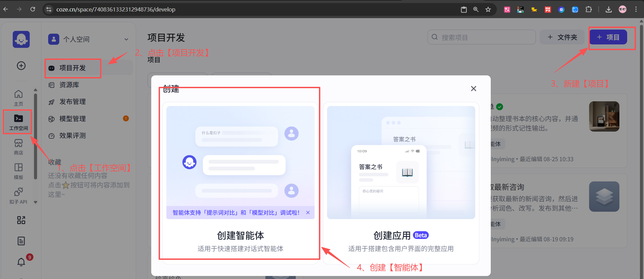Click the 文件夹 new folder button

[562, 37]
